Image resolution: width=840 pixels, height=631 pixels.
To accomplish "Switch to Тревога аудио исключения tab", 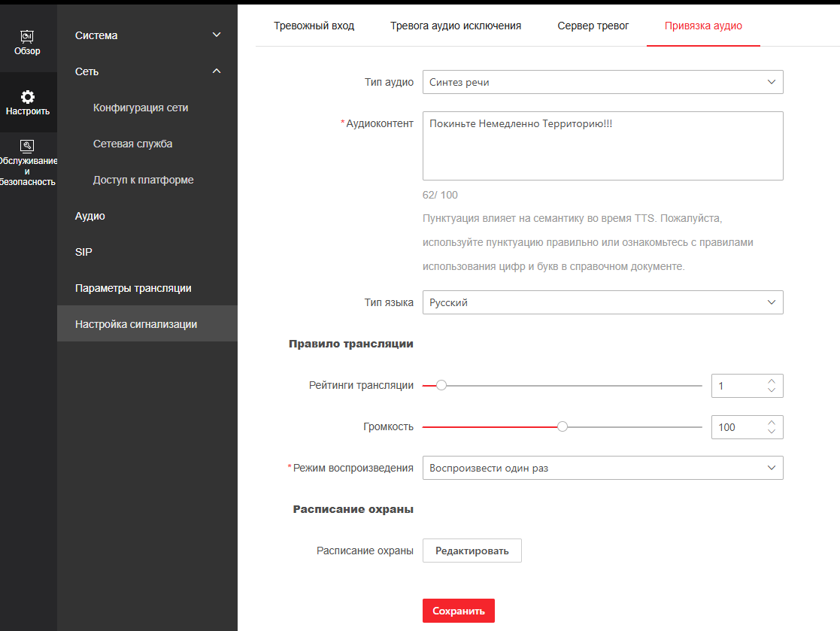I will pos(455,26).
